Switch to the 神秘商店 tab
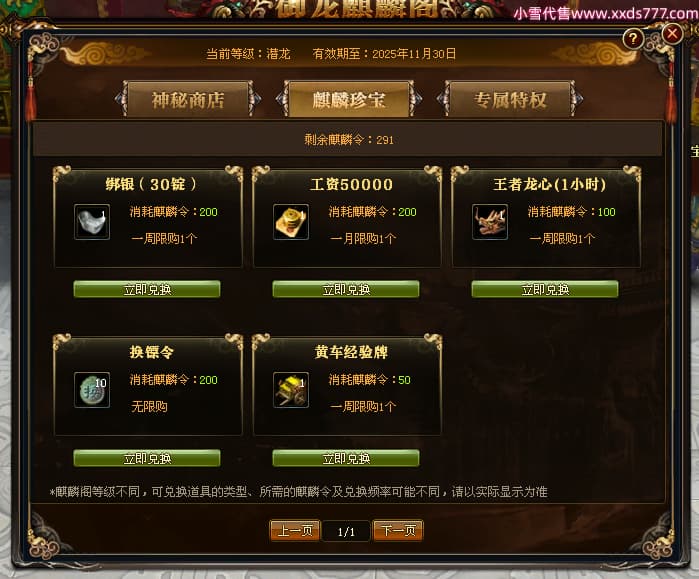 click(x=188, y=99)
